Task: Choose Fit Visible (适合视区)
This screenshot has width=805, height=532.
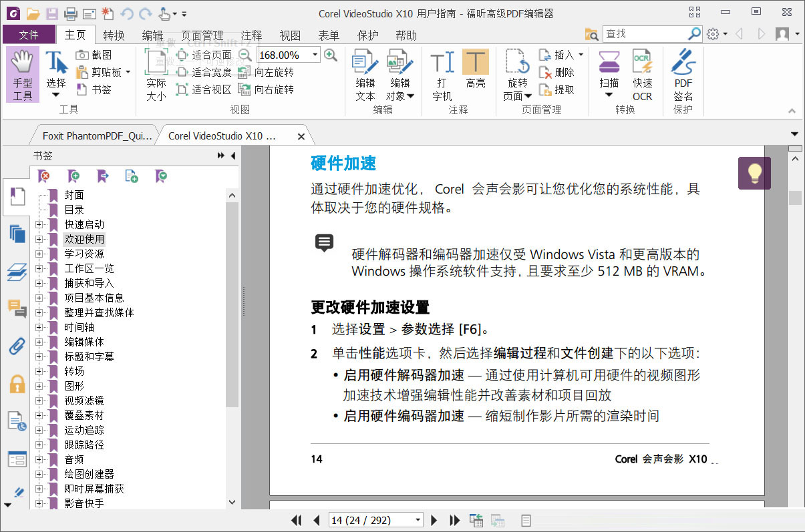Action: 204,89
